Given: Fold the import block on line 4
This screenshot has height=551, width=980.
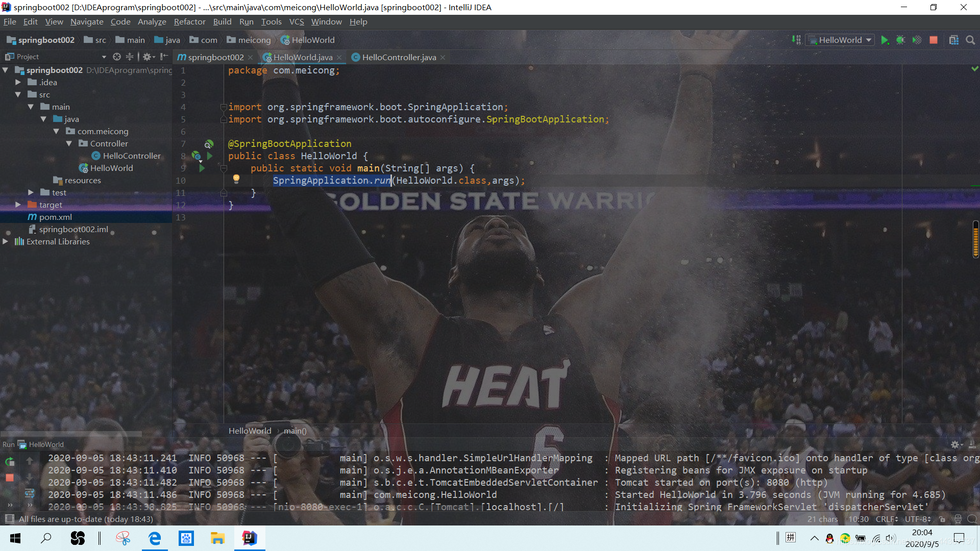Looking at the screenshot, I should coord(224,107).
